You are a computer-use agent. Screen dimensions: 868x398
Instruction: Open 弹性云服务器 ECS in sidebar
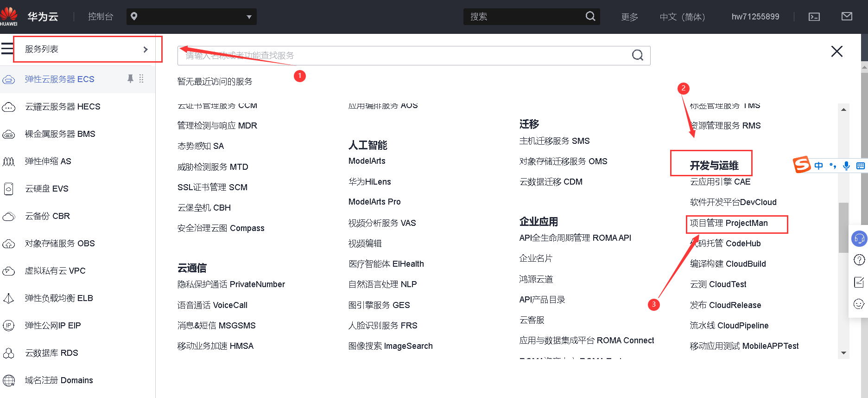tap(59, 79)
